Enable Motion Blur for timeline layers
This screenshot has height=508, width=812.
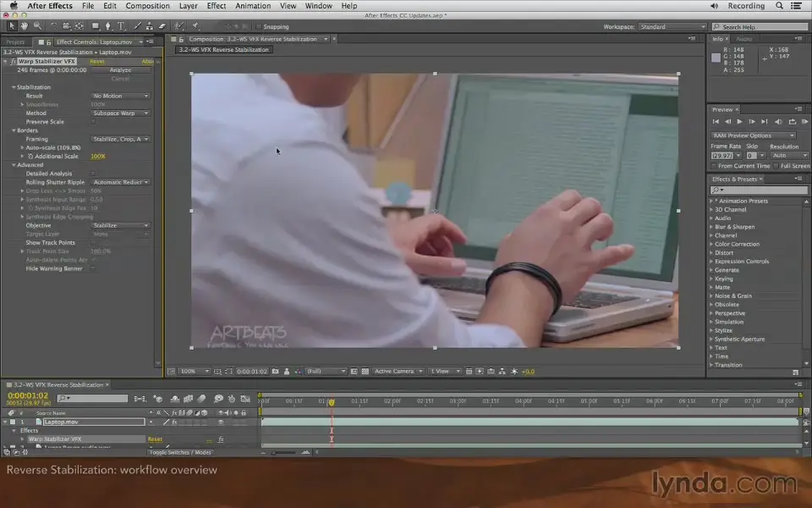(x=201, y=399)
